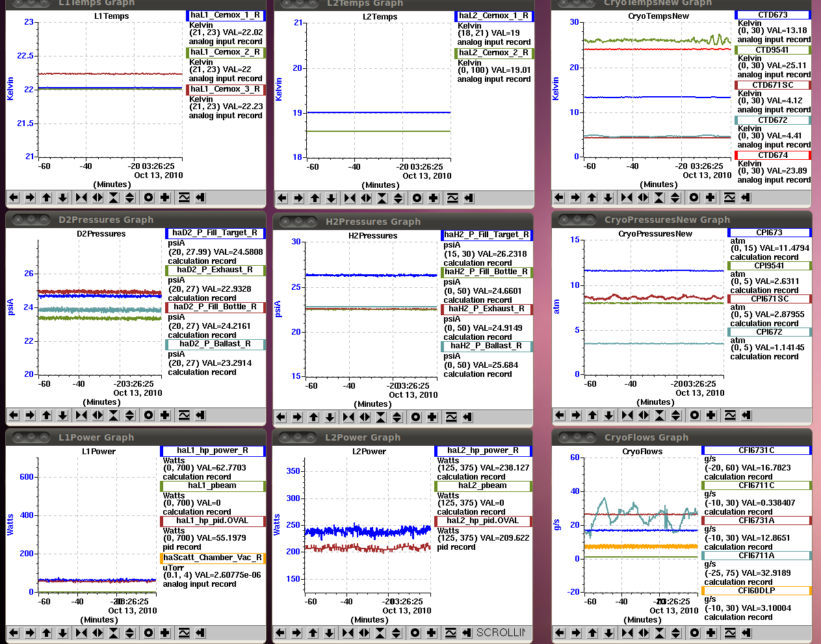
Task: Select haL2_Cernox_2_R legend entry
Action: tap(493, 53)
